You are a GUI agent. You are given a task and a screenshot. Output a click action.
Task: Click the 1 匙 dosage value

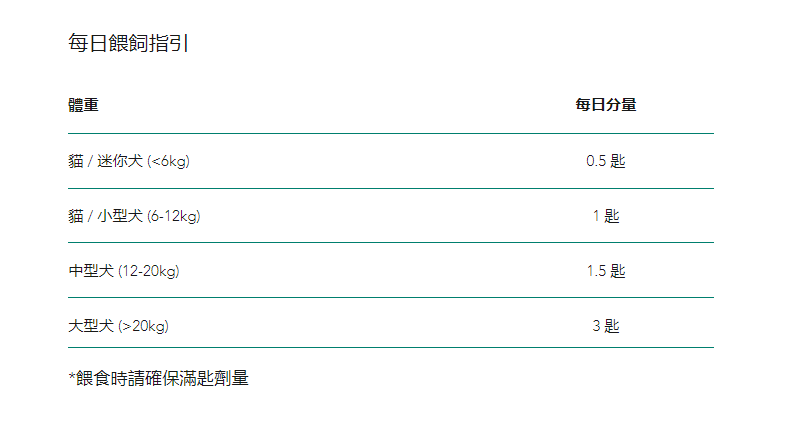point(605,216)
